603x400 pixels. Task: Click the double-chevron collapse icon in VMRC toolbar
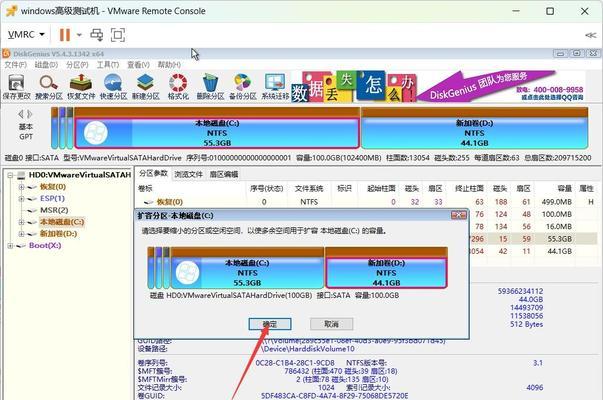[591, 35]
